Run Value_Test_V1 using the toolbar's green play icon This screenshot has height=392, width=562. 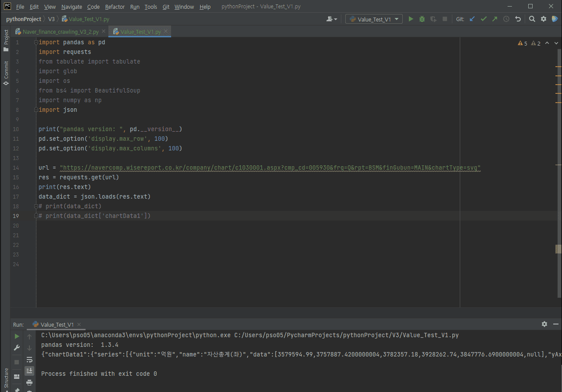pyautogui.click(x=411, y=19)
